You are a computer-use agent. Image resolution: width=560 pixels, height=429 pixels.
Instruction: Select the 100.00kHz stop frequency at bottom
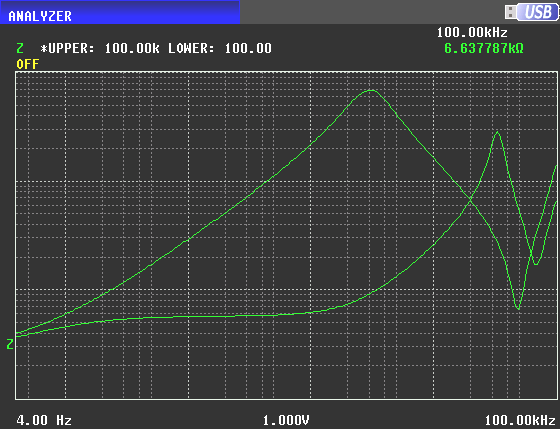(520, 420)
